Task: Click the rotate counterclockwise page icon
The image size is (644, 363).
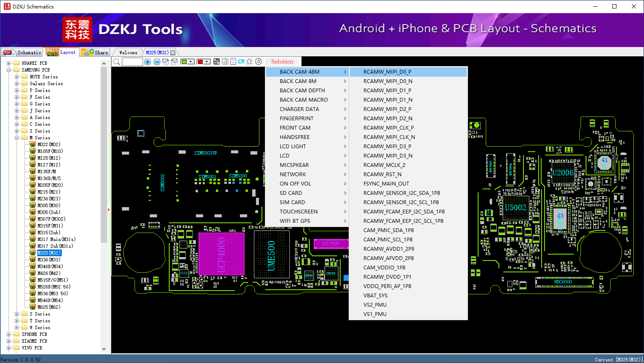Action: pyautogui.click(x=174, y=62)
